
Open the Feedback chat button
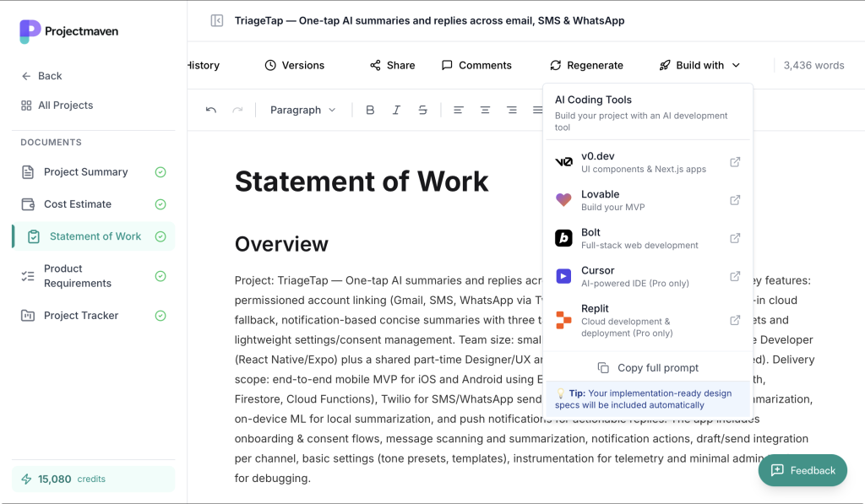click(x=802, y=470)
